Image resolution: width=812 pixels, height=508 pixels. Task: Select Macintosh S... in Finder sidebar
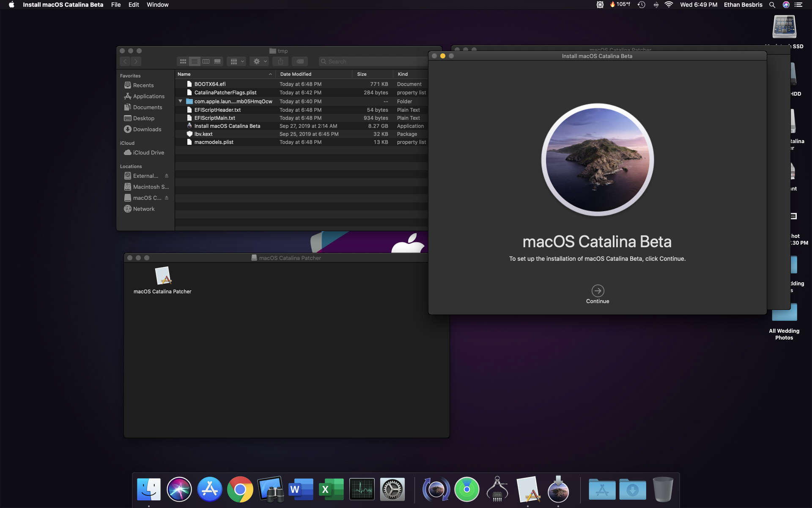point(146,187)
